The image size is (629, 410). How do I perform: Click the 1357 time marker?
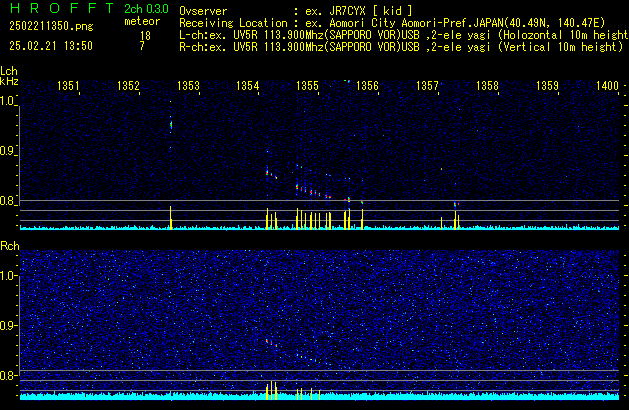pyautogui.click(x=428, y=86)
